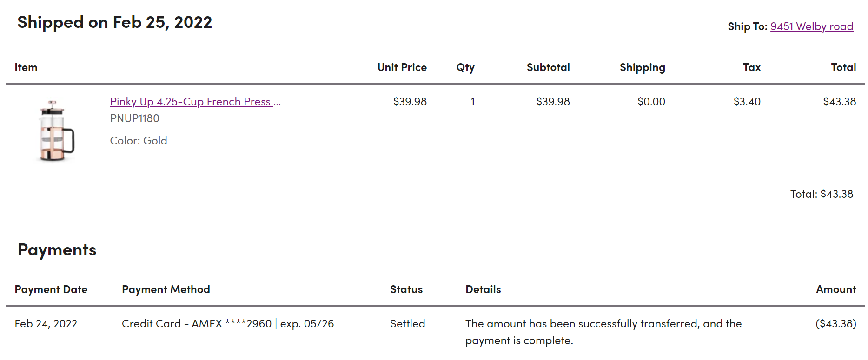
Task: Click the Shipped on Feb 25, 2022 heading
Action: (x=114, y=22)
